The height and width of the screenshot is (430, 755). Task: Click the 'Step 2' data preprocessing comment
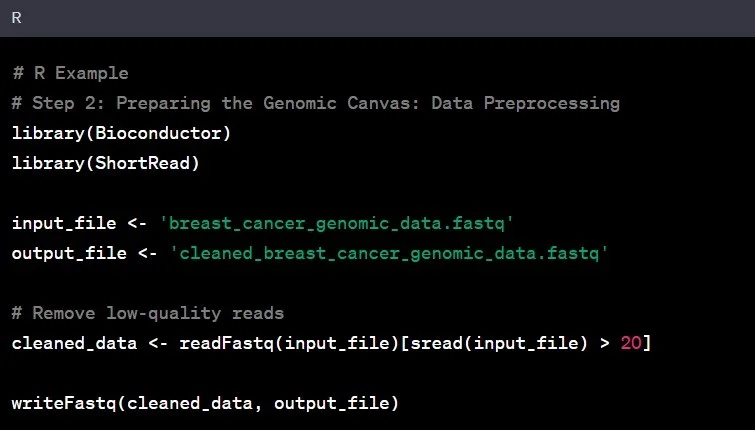316,103
